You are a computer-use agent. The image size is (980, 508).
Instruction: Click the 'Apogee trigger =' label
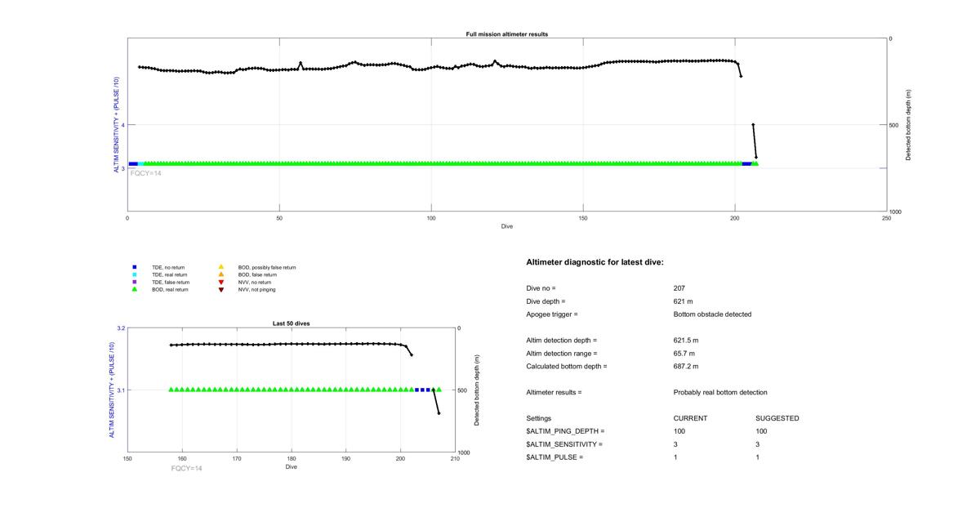(552, 314)
